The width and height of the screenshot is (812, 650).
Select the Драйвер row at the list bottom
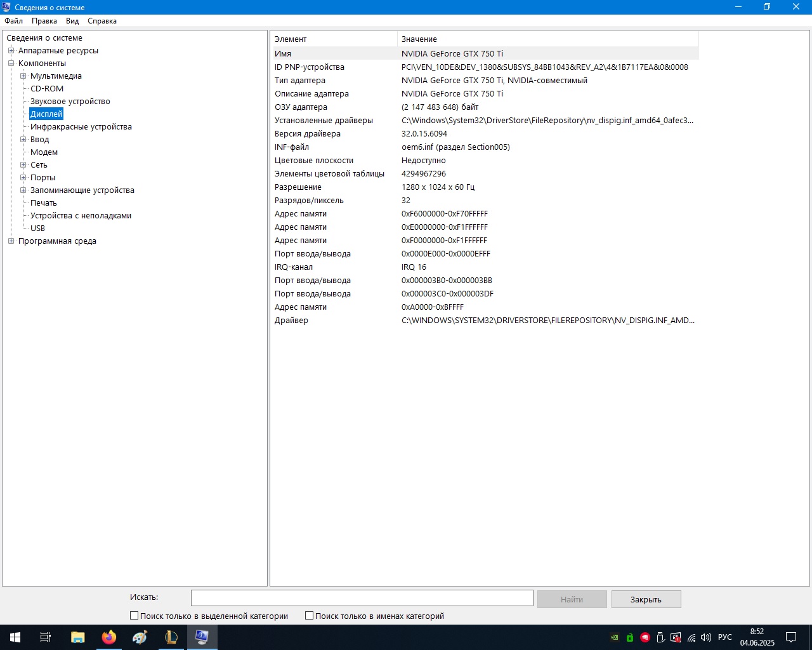tap(486, 321)
